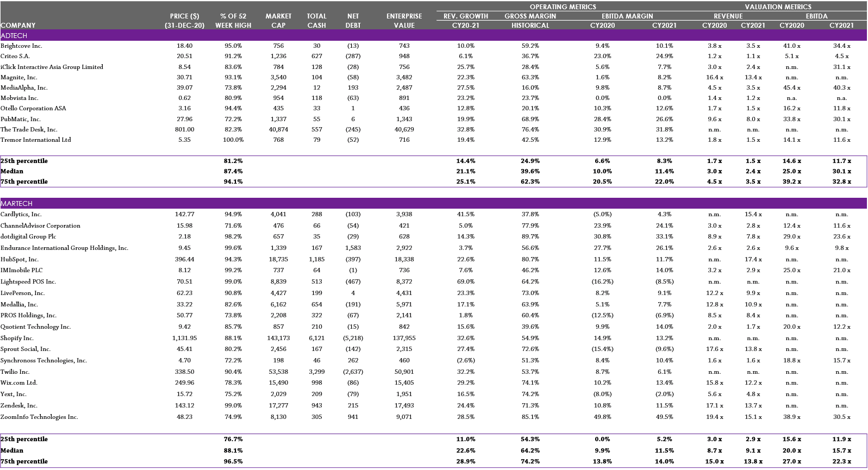Viewport: 868px width, 470px height.
Task: Select dotdigital gross margin 89.7%
Action: pyautogui.click(x=530, y=236)
